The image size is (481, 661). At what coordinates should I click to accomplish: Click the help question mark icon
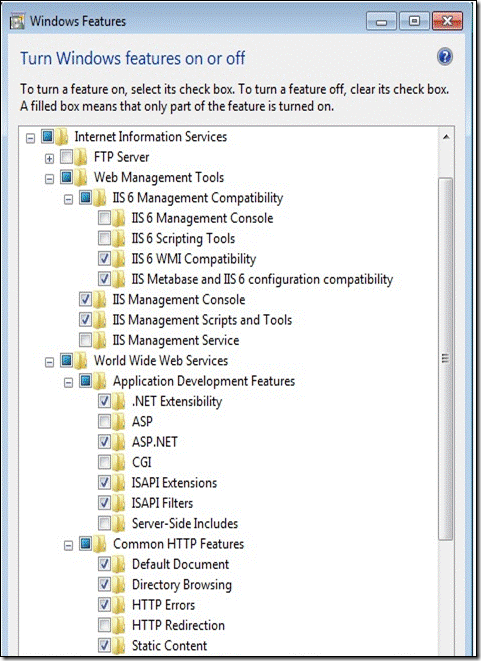[445, 56]
